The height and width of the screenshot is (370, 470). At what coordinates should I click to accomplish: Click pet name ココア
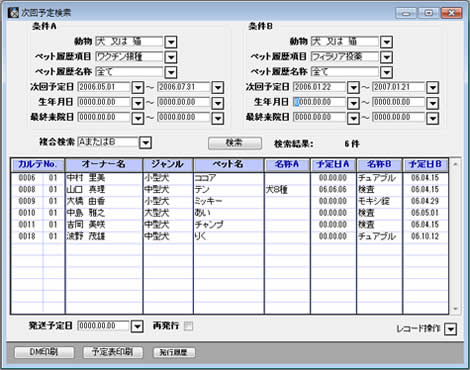point(205,178)
